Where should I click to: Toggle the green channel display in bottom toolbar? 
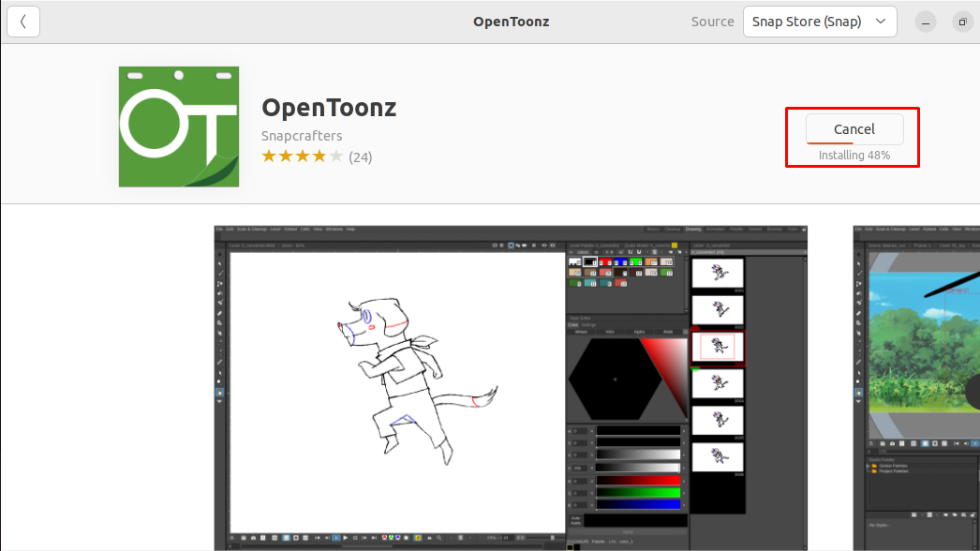392,538
